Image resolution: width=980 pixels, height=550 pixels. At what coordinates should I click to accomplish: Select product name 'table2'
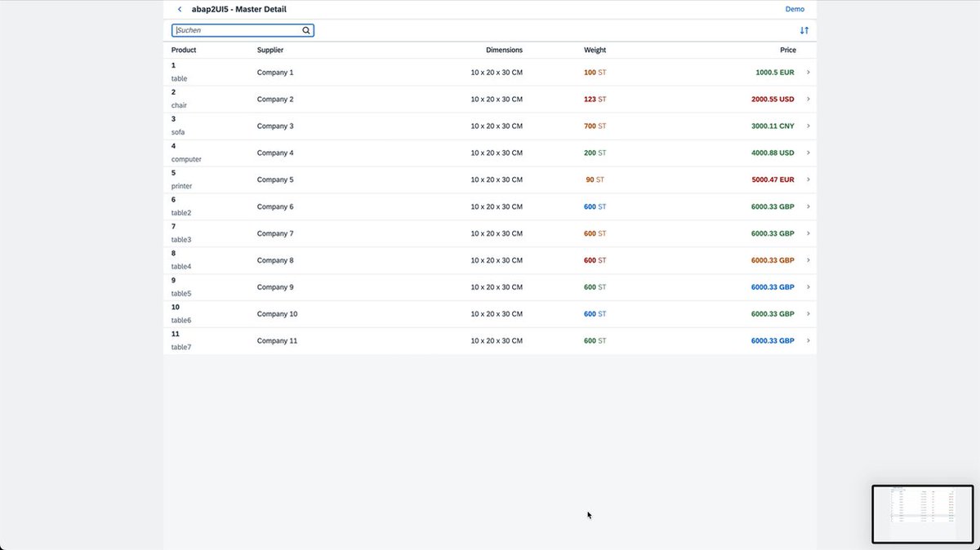coord(181,213)
